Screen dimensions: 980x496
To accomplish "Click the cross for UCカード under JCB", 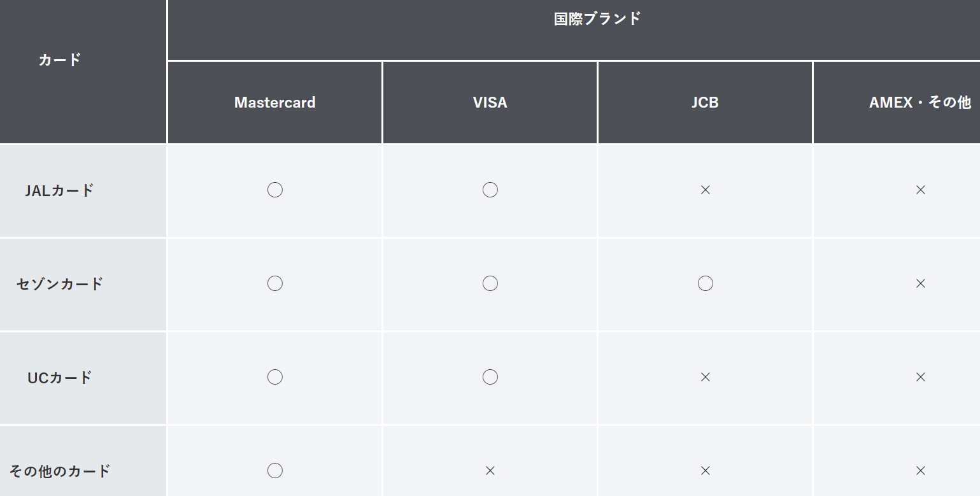I will (x=705, y=377).
